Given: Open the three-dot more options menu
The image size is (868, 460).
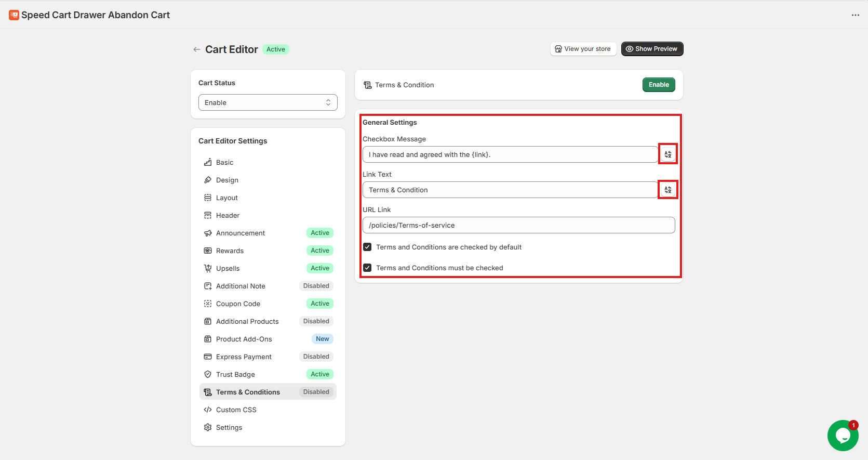Looking at the screenshot, I should (855, 15).
